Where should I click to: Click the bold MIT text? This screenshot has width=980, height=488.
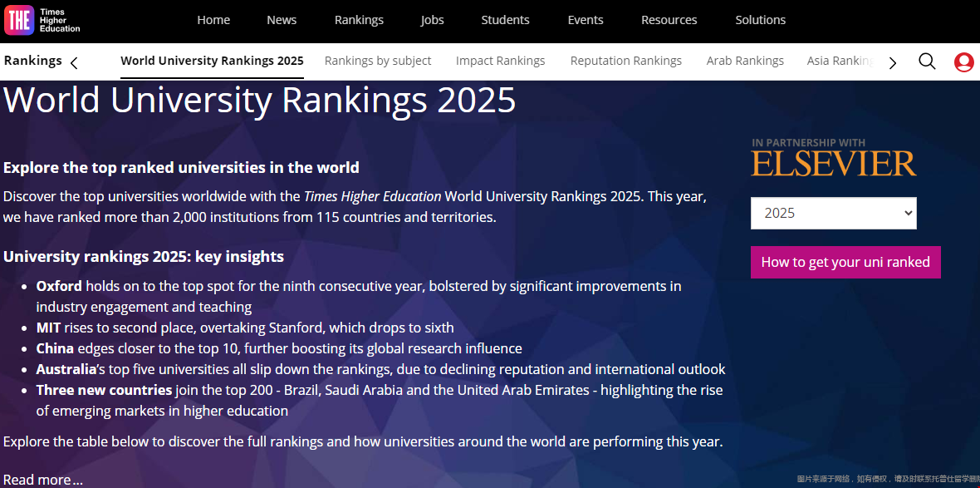(x=49, y=328)
